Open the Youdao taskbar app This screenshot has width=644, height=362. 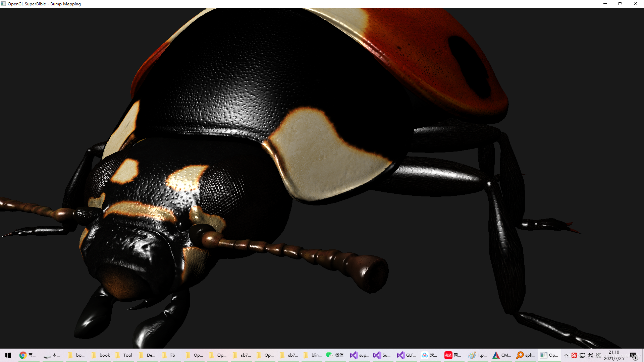(x=453, y=355)
